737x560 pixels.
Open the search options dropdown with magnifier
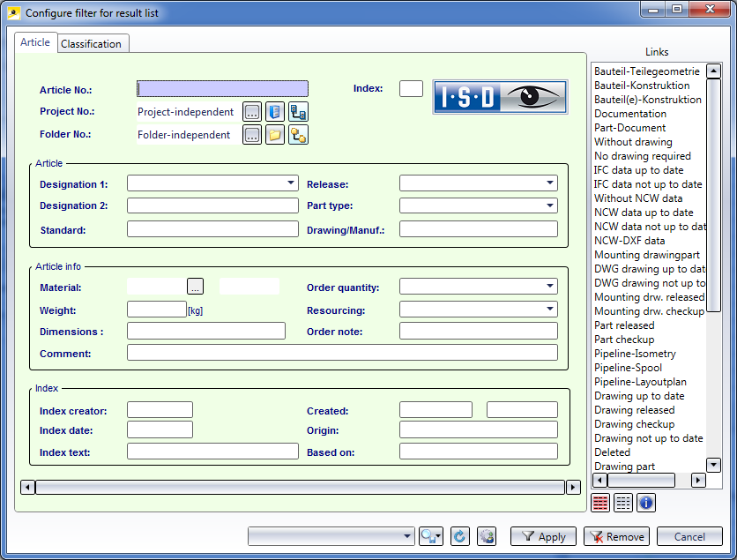pos(431,536)
